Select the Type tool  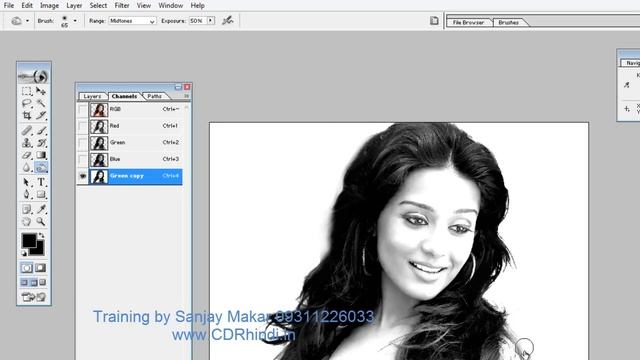tap(41, 182)
